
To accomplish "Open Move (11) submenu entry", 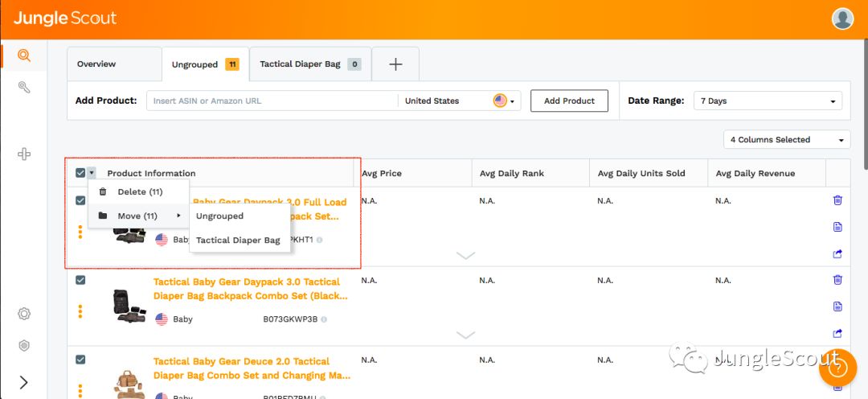I will coord(139,216).
